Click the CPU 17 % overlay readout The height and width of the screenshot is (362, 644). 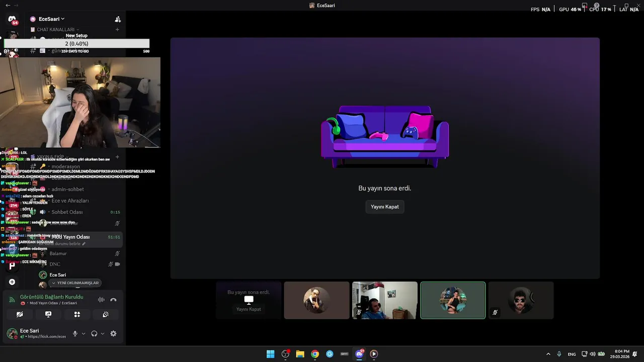[600, 10]
